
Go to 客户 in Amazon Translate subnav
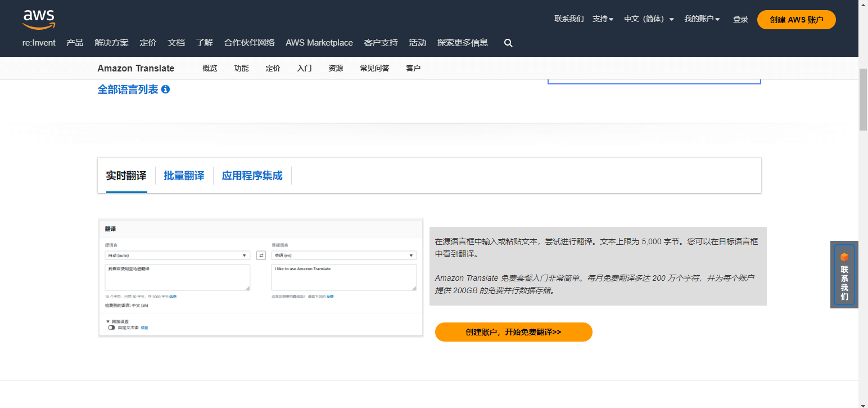tap(413, 68)
